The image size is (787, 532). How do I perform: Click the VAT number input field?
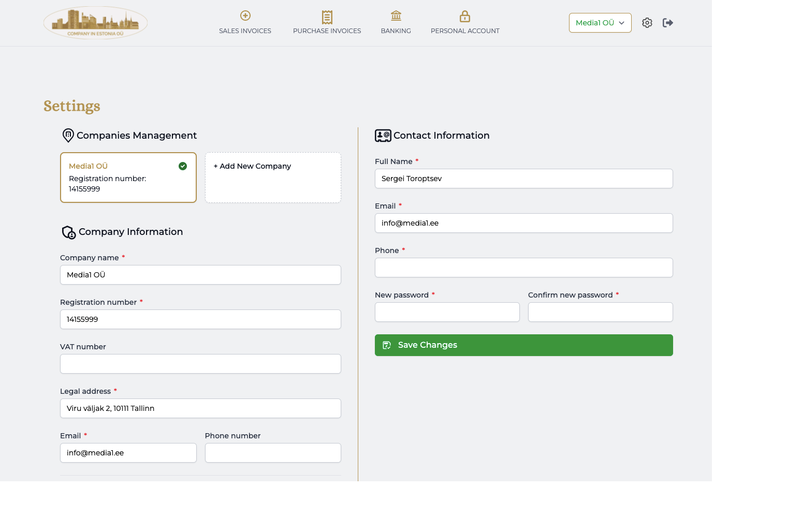(200, 364)
